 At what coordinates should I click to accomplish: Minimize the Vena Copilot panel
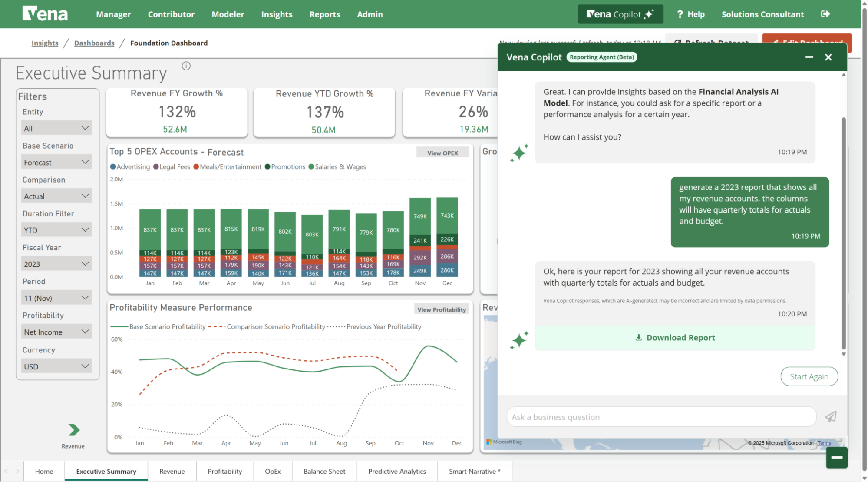(809, 57)
